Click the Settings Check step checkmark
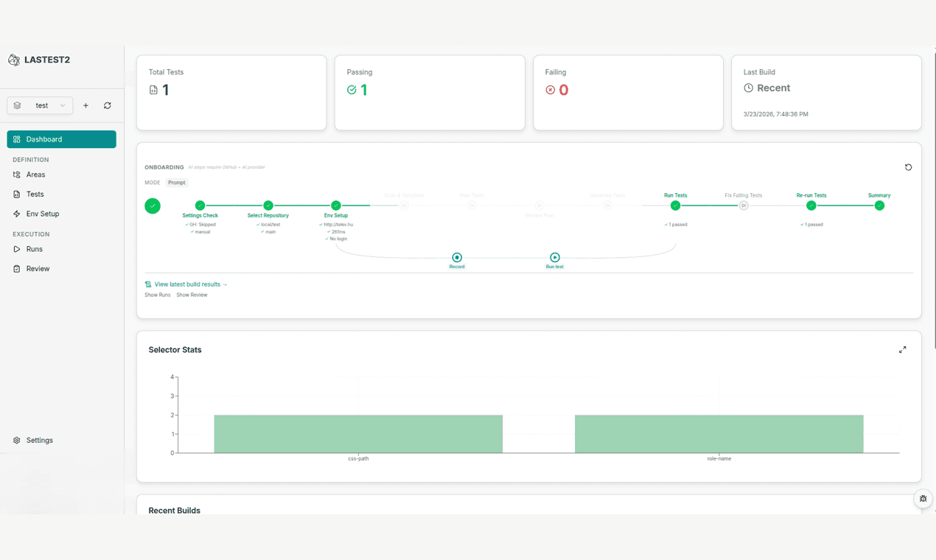This screenshot has width=936, height=560. tap(200, 206)
